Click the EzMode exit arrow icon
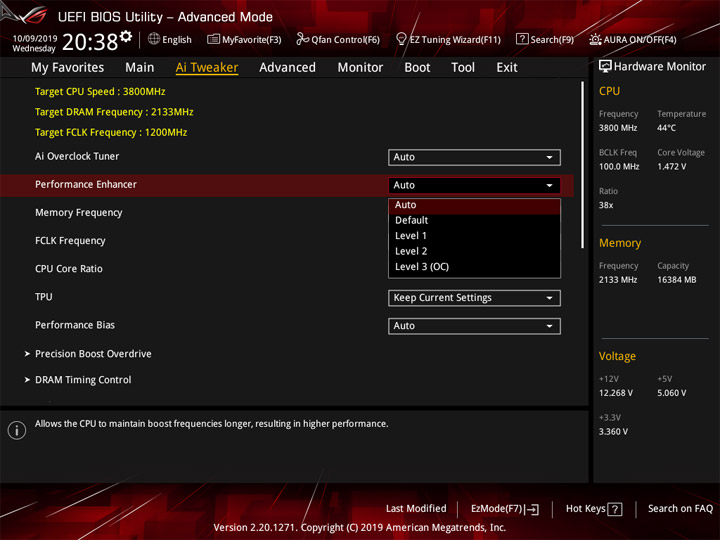Viewport: 720px width, 540px height. 533,509
